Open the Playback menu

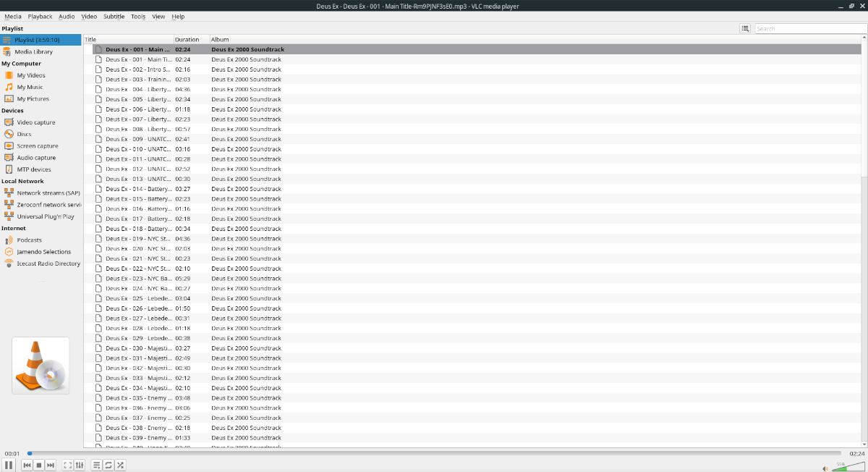40,16
